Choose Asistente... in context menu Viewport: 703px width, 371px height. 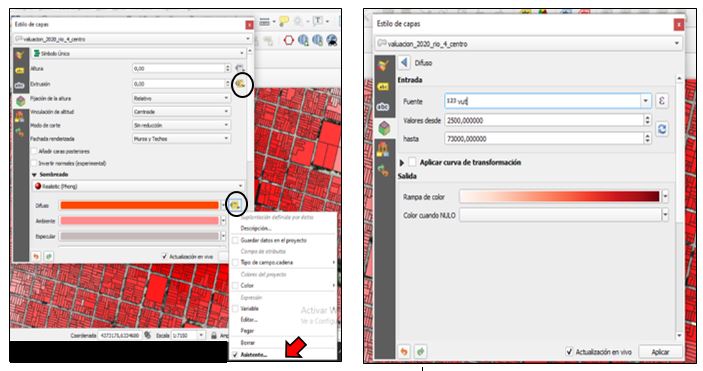tap(254, 354)
